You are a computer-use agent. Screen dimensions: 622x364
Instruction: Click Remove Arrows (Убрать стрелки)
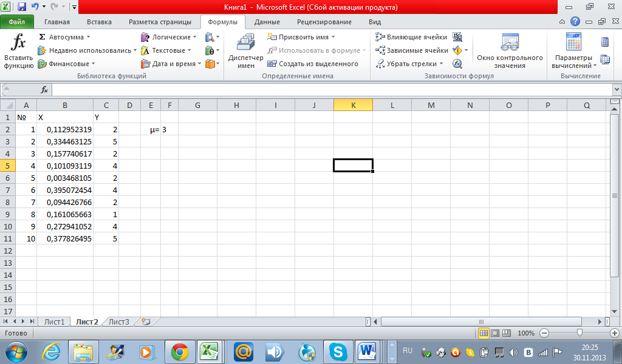[409, 64]
